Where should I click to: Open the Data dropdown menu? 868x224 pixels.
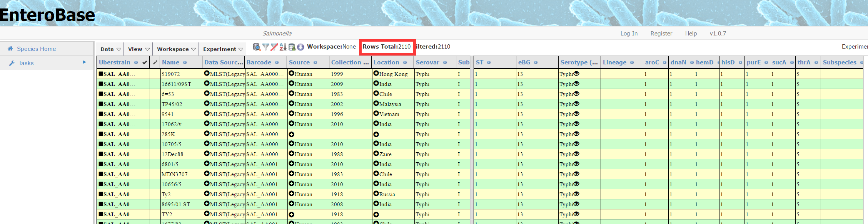click(x=110, y=49)
